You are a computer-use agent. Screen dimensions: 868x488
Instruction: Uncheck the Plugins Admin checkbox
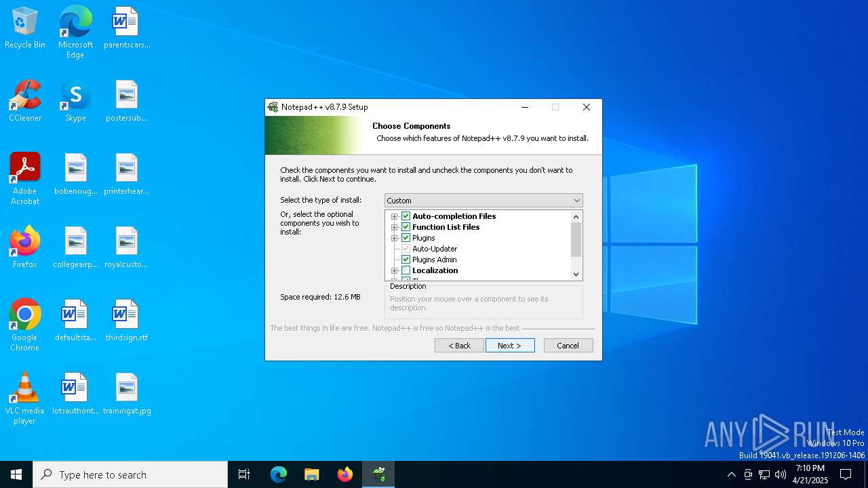[x=406, y=260]
